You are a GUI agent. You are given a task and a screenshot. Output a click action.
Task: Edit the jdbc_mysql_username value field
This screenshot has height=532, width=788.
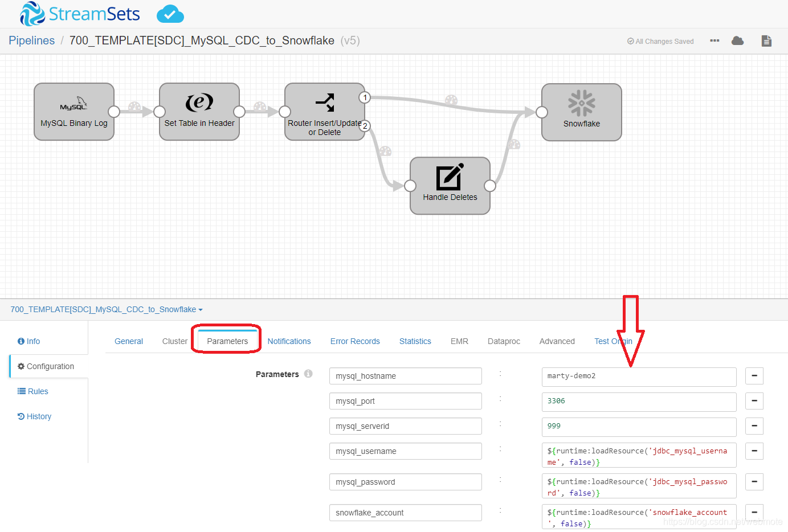pyautogui.click(x=639, y=455)
